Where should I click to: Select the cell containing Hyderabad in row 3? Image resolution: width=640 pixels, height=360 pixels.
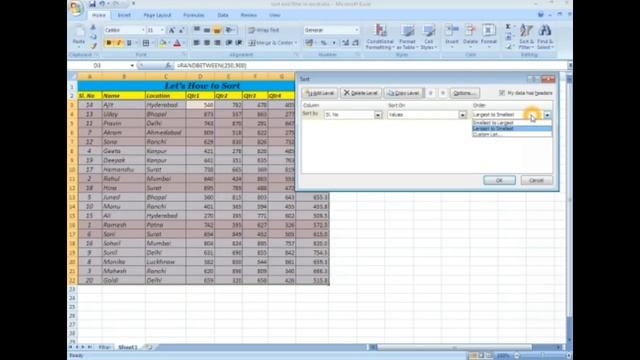pos(165,105)
